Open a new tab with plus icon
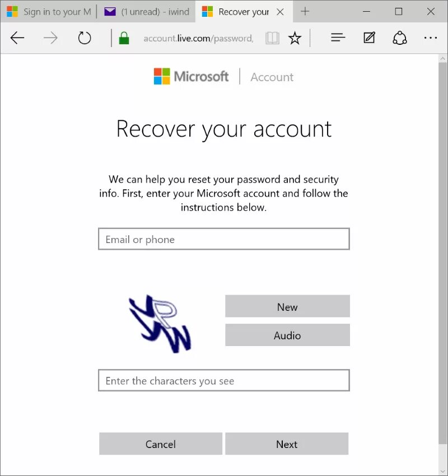 click(305, 12)
